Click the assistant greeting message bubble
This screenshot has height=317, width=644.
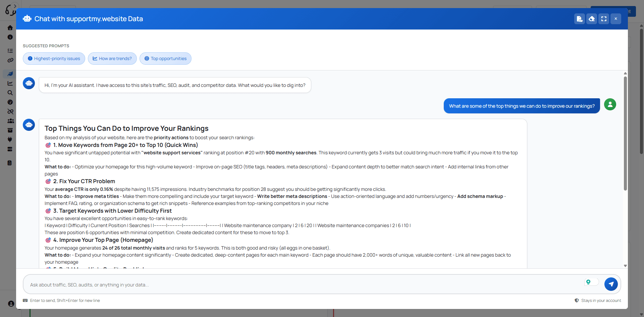coord(175,85)
